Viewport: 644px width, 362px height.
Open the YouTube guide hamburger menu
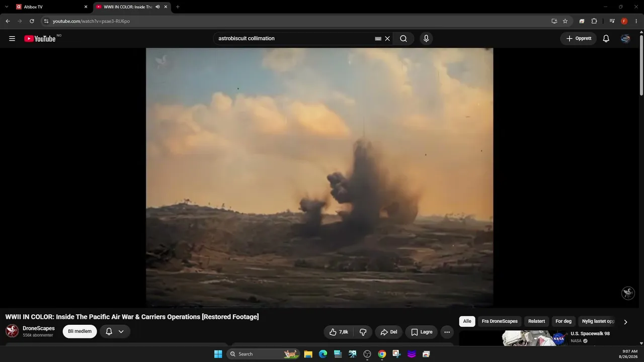coord(12,39)
